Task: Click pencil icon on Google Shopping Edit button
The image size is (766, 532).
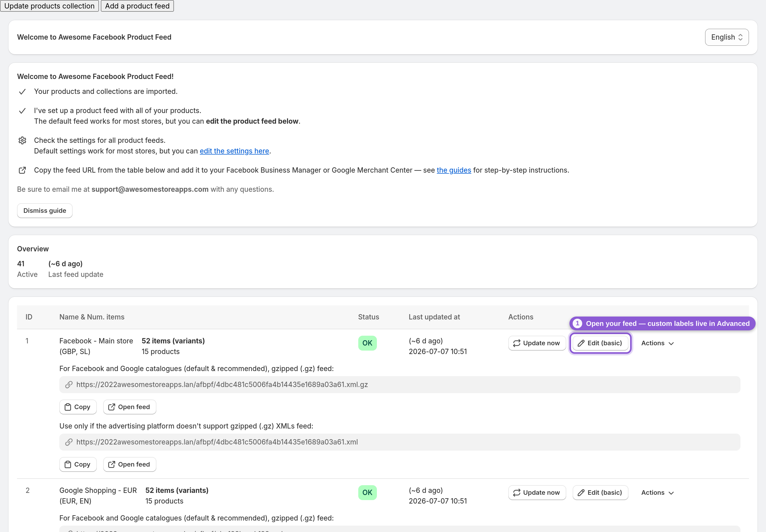Action: 581,493
